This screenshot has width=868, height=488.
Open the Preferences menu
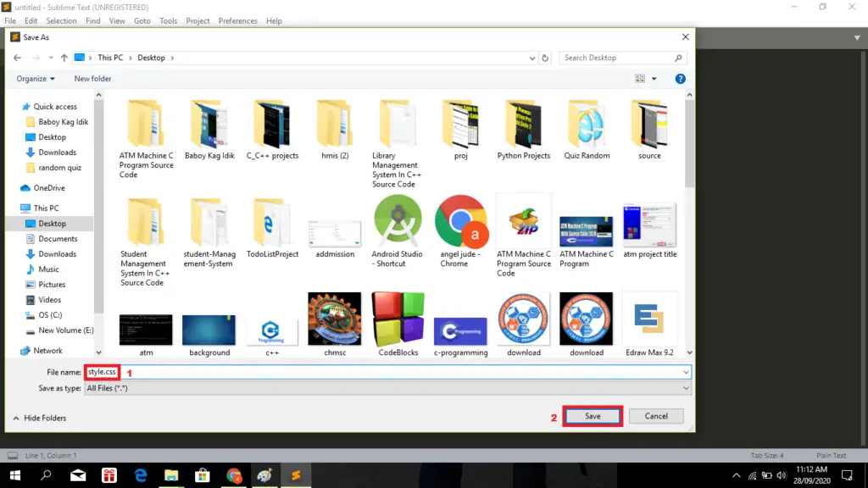pyautogui.click(x=237, y=20)
